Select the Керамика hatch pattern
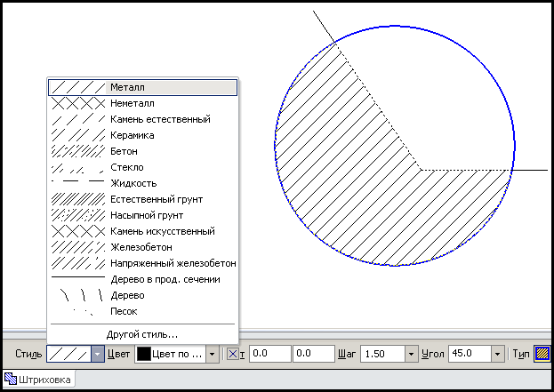 point(142,135)
